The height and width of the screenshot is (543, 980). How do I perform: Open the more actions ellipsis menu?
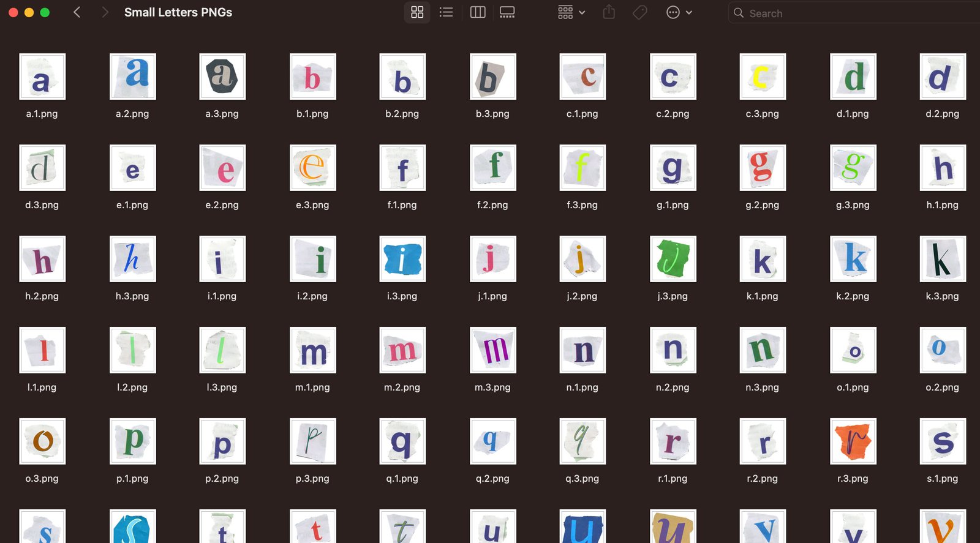(679, 12)
